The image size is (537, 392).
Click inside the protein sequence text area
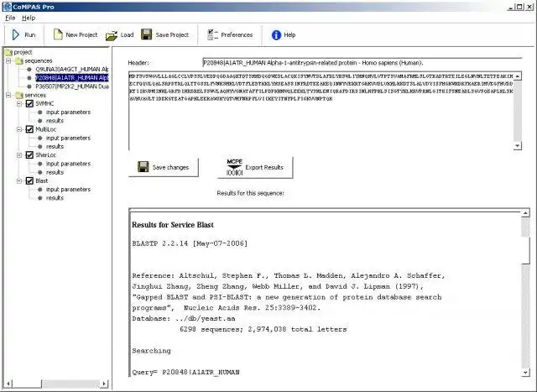point(321,111)
